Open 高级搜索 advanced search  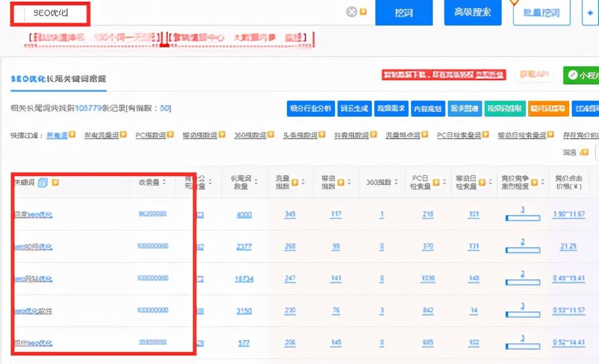[473, 13]
